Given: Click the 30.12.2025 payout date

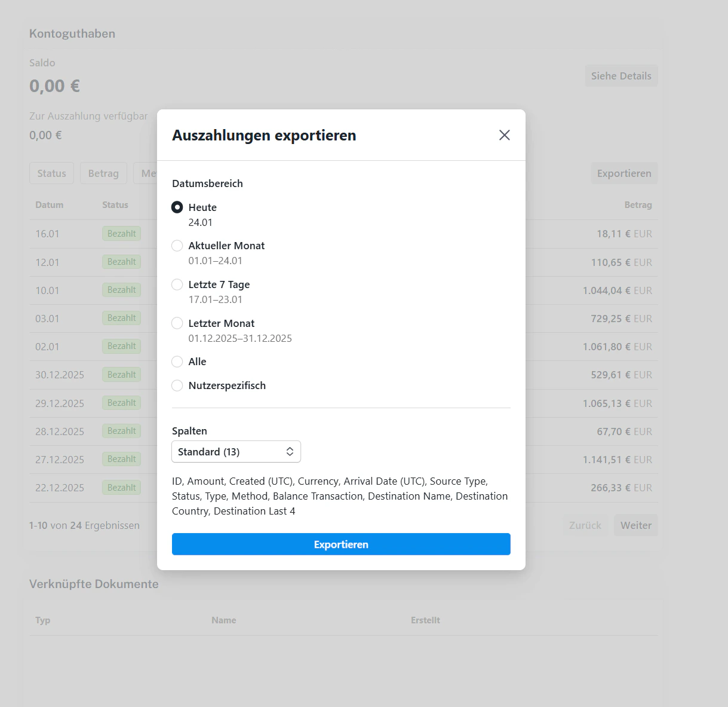Looking at the screenshot, I should point(60,375).
